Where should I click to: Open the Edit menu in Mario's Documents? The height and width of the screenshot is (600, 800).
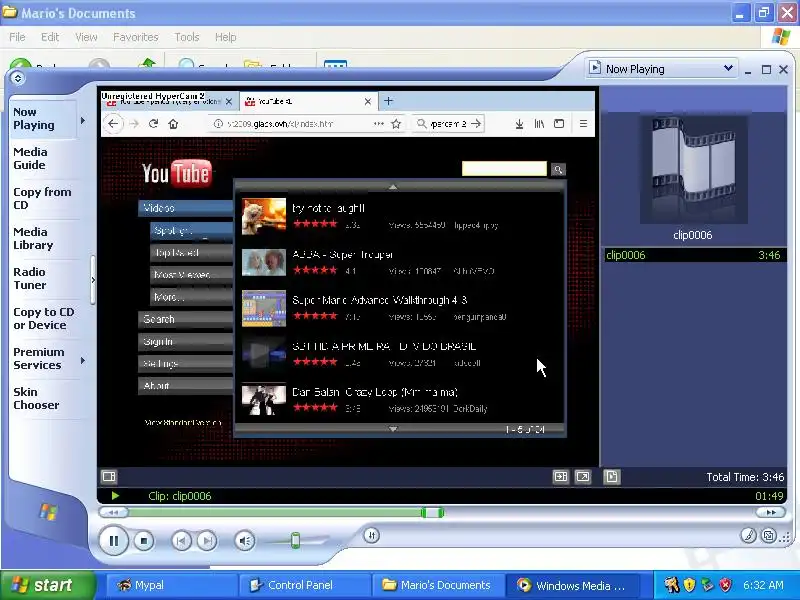(49, 37)
